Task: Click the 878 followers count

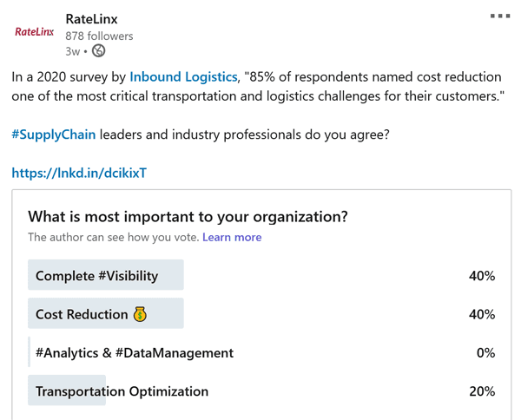Action: (x=99, y=36)
